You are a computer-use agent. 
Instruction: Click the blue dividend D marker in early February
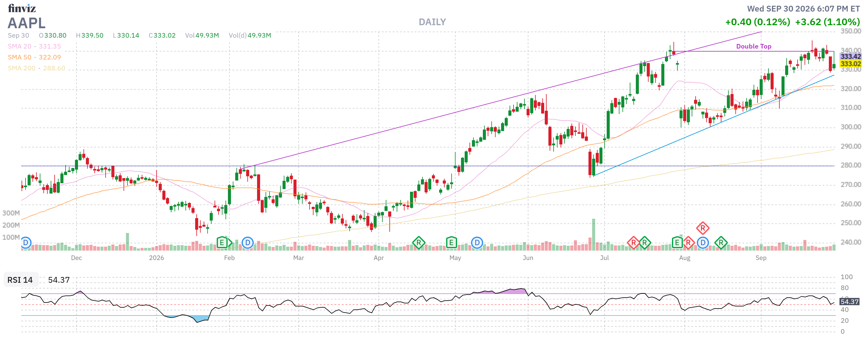(x=248, y=243)
